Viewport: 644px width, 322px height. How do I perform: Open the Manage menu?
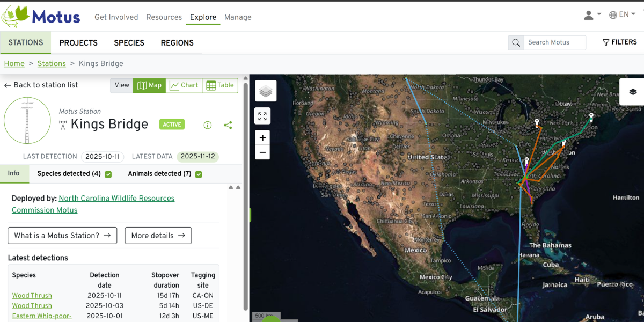click(238, 17)
